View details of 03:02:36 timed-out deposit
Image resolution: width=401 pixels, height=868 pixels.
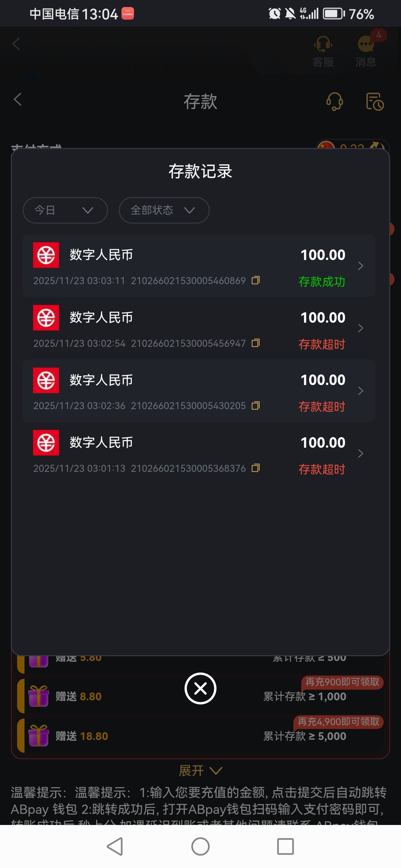pyautogui.click(x=360, y=391)
